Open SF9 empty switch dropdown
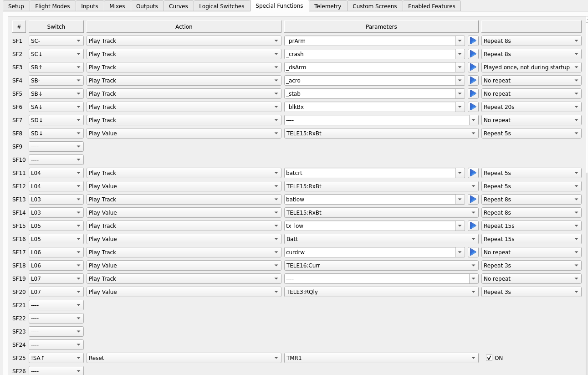 pyautogui.click(x=56, y=147)
